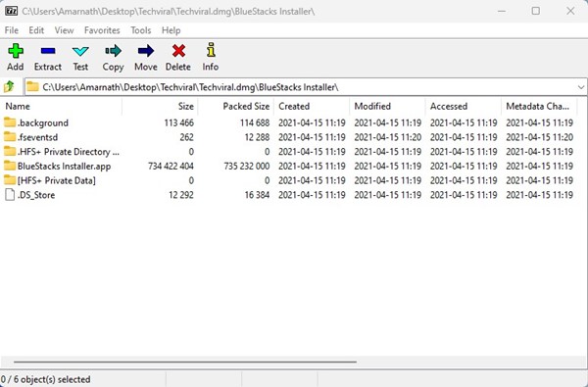Click the Copy toolbar icon

point(113,51)
